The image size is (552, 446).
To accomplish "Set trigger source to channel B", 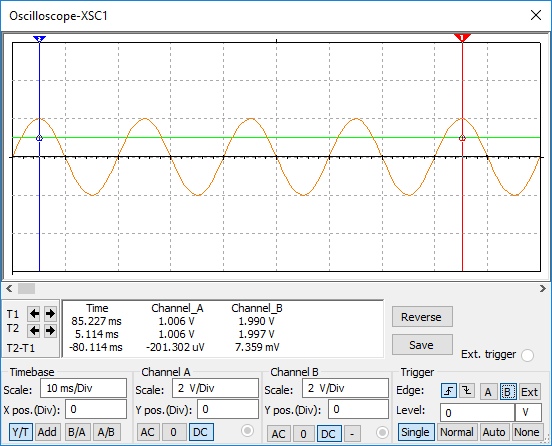I will [508, 391].
